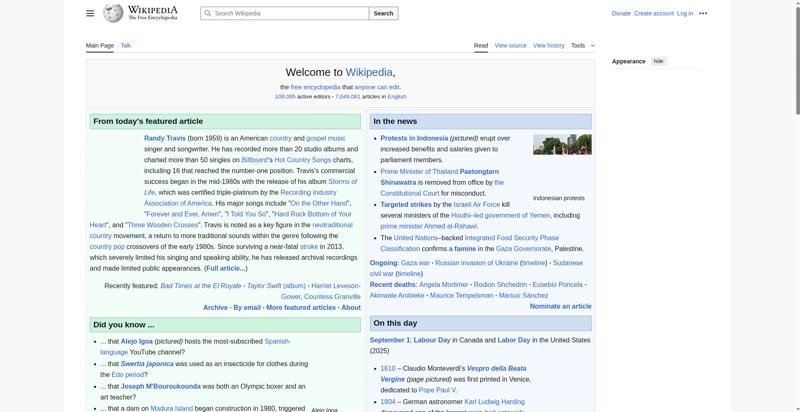
Task: Open the Indonesian protests thumbnail image
Action: click(562, 144)
